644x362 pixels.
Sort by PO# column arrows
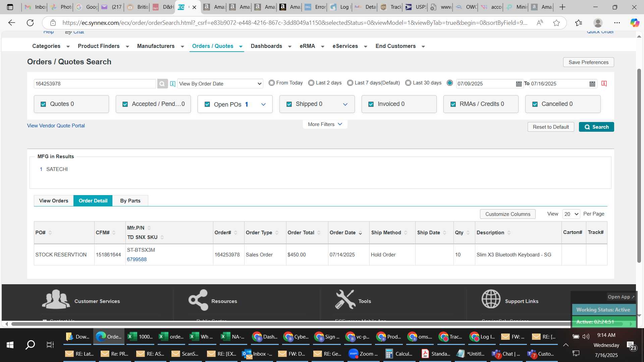tap(50, 233)
